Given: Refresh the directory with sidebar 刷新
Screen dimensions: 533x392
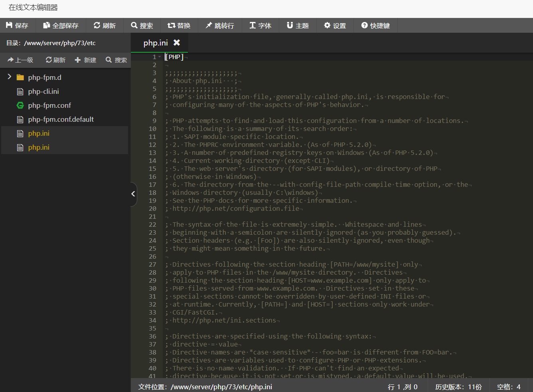Looking at the screenshot, I should [x=55, y=60].
